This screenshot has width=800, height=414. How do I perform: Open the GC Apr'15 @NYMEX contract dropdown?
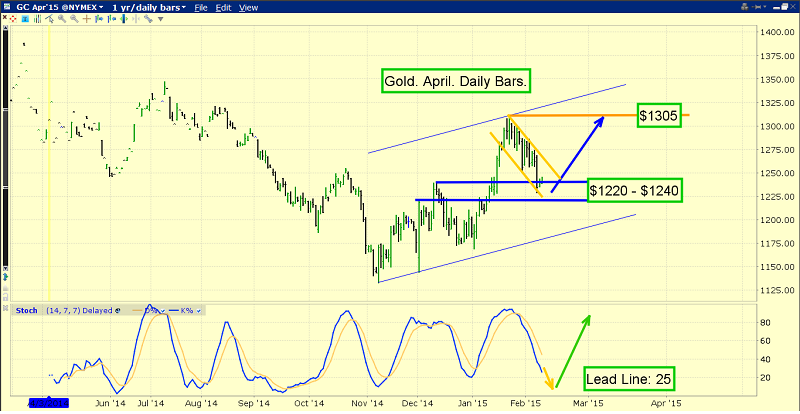coord(60,8)
